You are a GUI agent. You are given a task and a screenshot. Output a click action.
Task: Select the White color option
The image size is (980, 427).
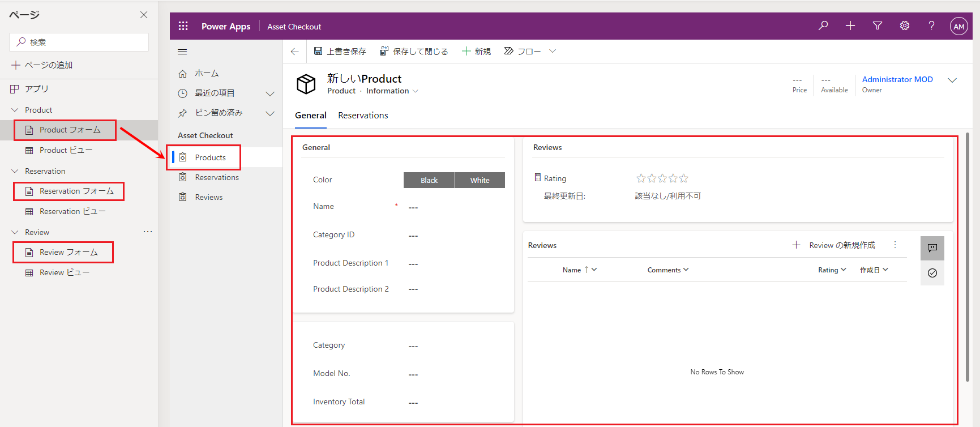pyautogui.click(x=480, y=180)
